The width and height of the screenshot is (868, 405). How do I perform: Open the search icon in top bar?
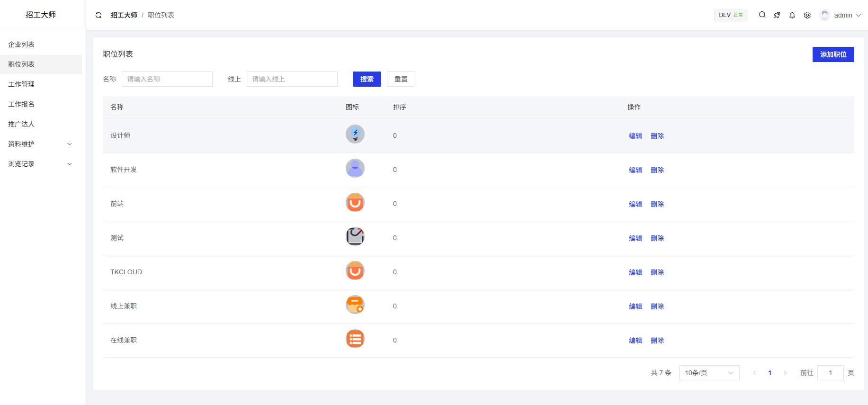[762, 15]
